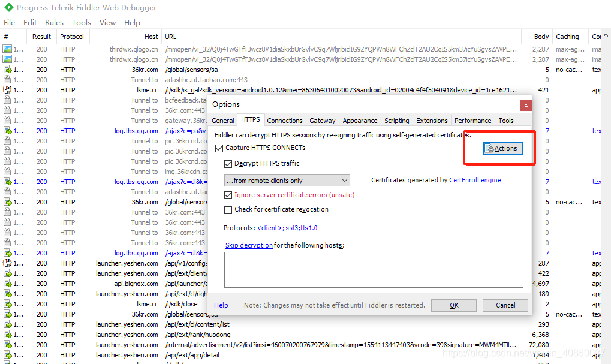Click the arrow icon on the /api/ext/cl/content/list row

point(7,324)
